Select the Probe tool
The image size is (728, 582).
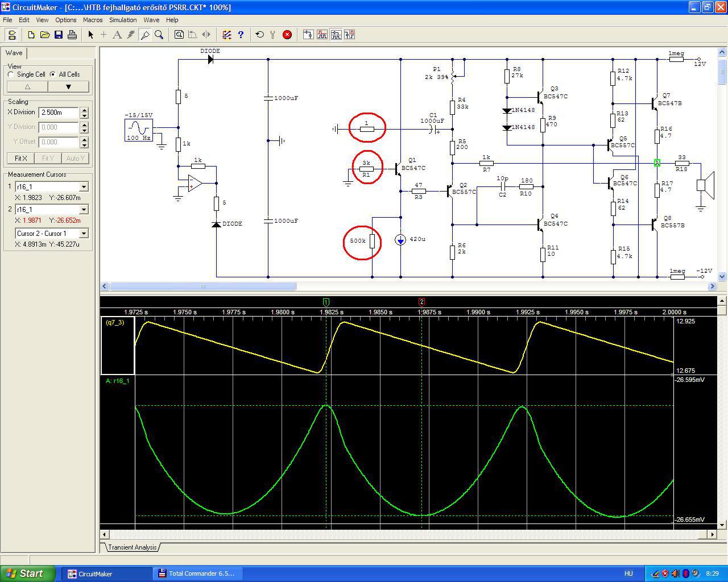(145, 35)
